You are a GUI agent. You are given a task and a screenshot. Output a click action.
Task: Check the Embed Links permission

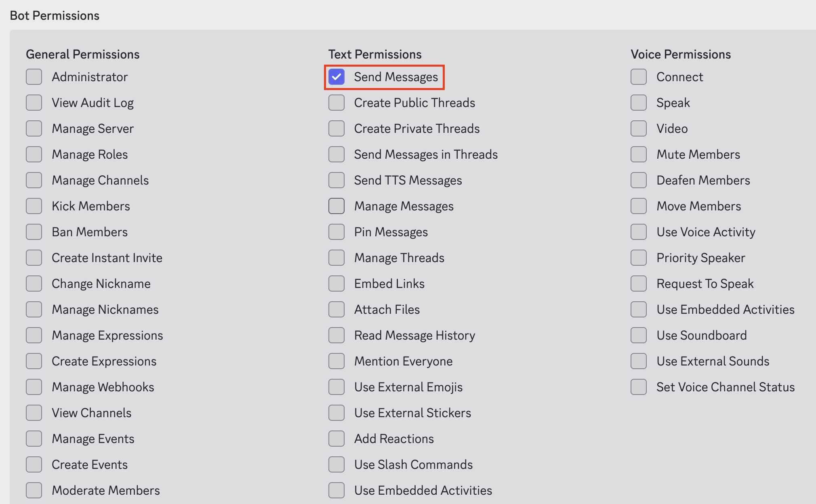(x=336, y=283)
